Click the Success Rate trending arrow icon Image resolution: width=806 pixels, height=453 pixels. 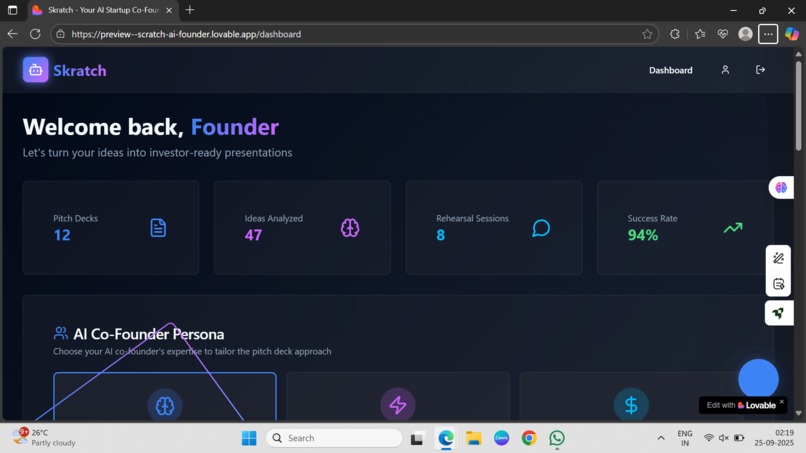click(x=733, y=227)
